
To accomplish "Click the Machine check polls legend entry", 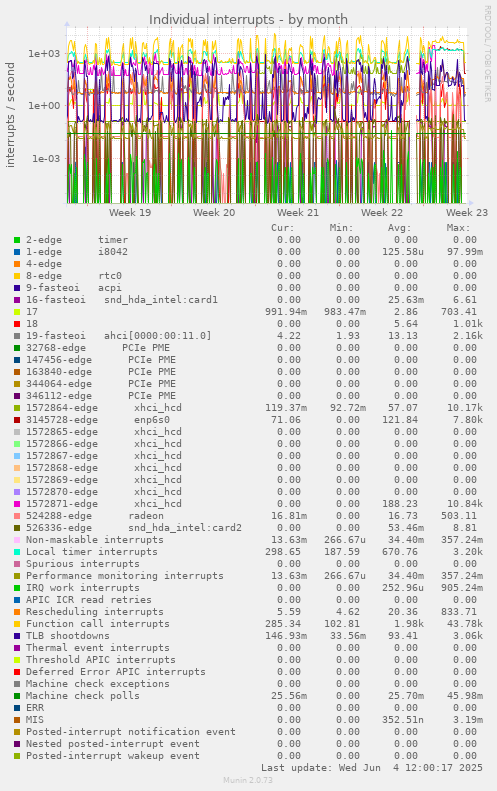I will click(83, 696).
